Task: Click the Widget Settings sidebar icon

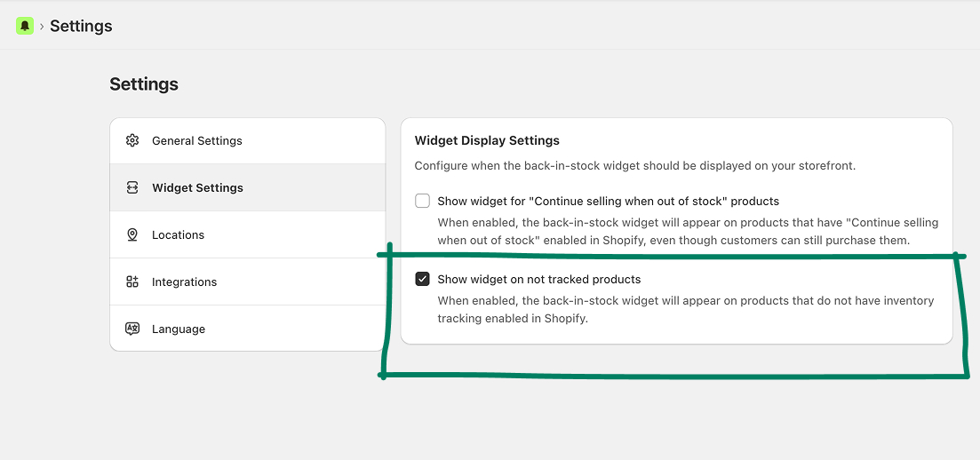Action: (132, 187)
